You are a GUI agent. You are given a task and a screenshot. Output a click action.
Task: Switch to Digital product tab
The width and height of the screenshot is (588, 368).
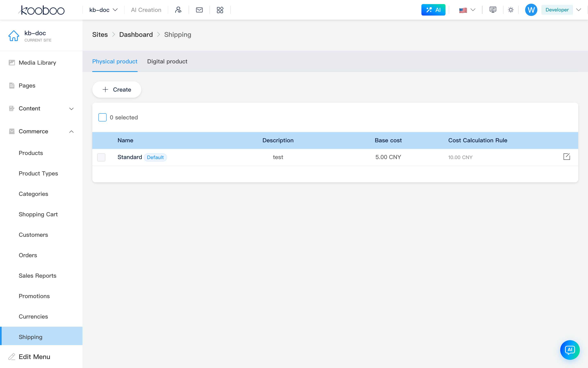click(x=167, y=61)
